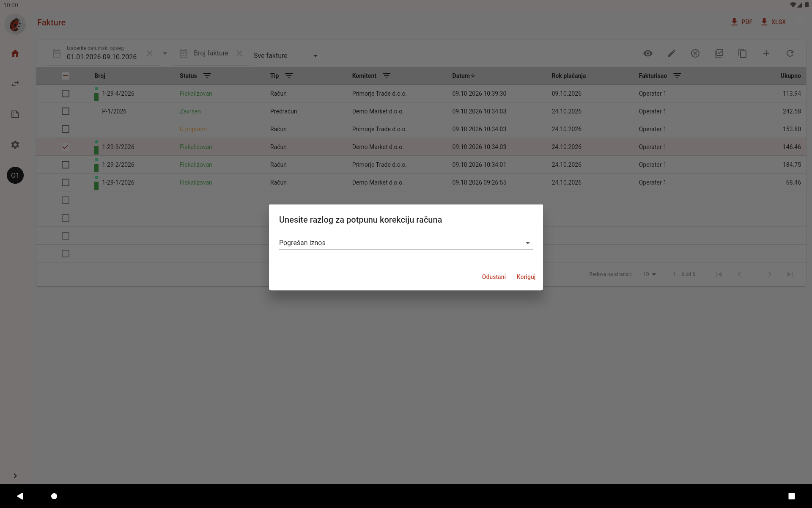Click the Broj fakture input field
This screenshot has width=812, height=508.
[x=211, y=53]
